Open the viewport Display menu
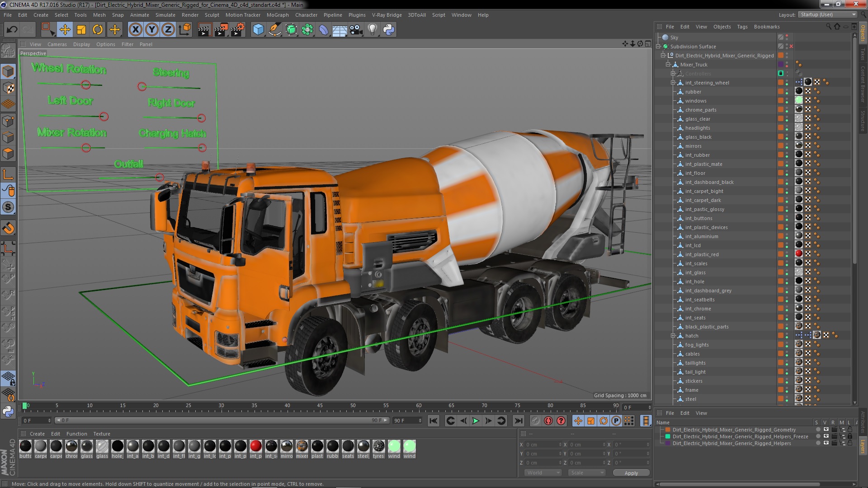This screenshot has height=488, width=868. click(81, 44)
